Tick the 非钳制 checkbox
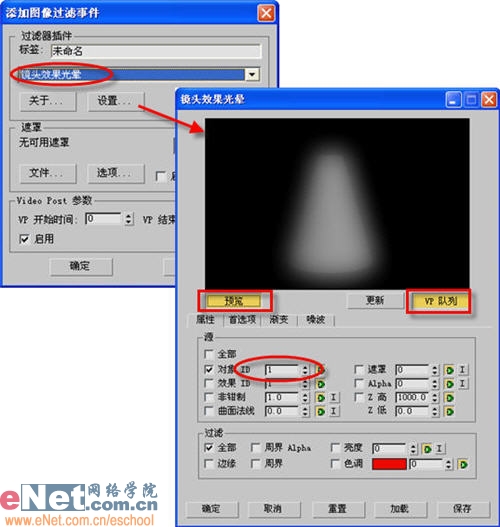Screen dimensions: 500x527 [209, 397]
